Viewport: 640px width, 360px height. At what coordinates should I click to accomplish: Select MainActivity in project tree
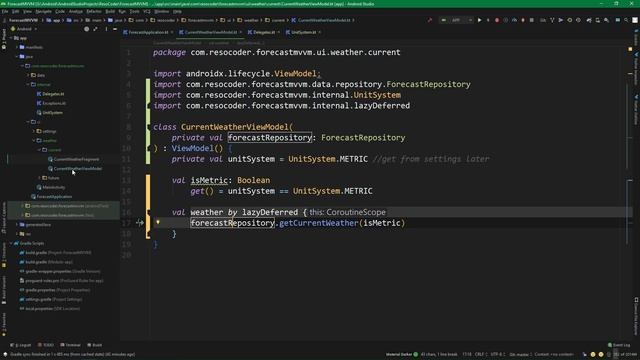[54, 187]
